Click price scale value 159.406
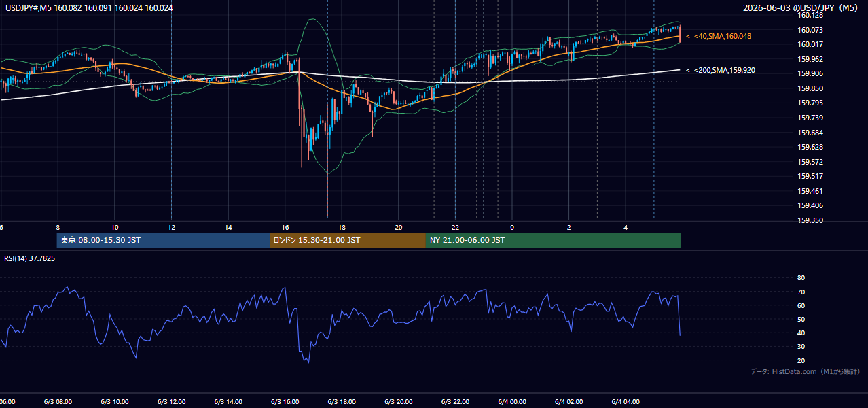The width and height of the screenshot is (868, 408). [810, 205]
